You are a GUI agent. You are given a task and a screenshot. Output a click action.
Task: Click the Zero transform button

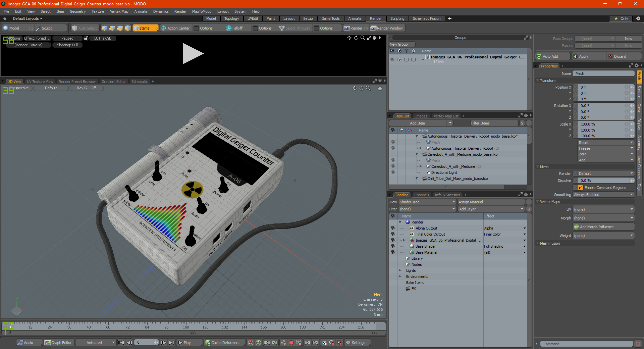605,154
